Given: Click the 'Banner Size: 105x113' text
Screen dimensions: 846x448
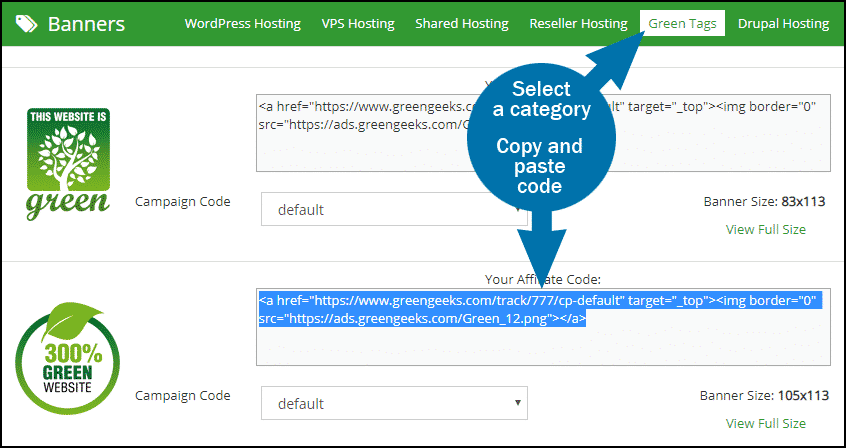Looking at the screenshot, I should 764,396.
